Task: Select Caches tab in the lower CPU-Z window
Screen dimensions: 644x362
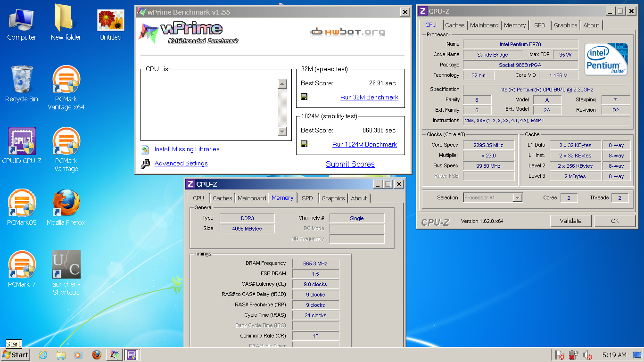Action: pyautogui.click(x=222, y=198)
